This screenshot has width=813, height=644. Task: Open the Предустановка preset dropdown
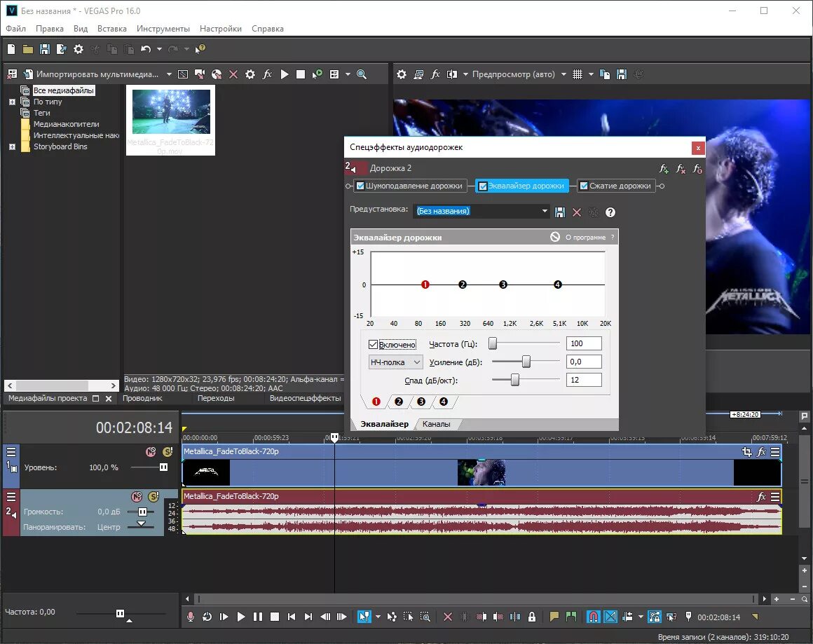[x=545, y=211]
